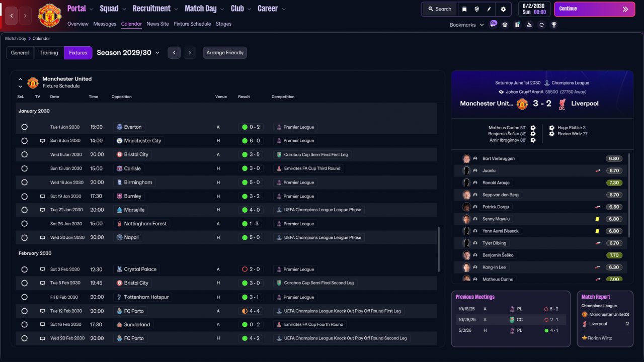Viewport: 644px width, 362px height.
Task: Click the yellow card icon beside Senny Mayulu
Action: (597, 219)
